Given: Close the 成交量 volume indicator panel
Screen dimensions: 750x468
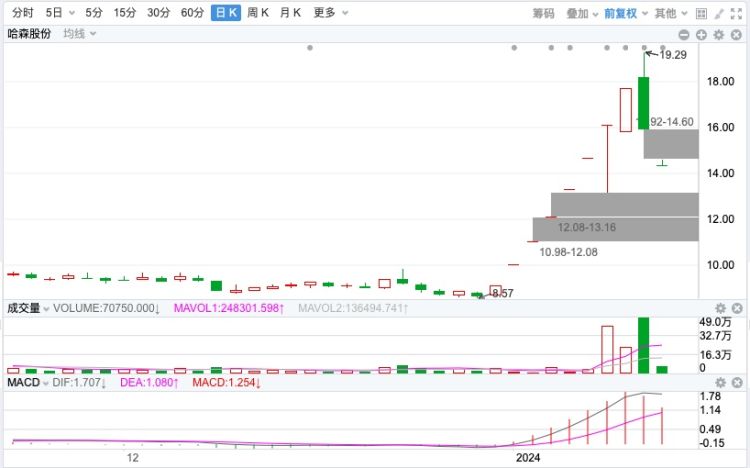Looking at the screenshot, I should pyautogui.click(x=737, y=308).
